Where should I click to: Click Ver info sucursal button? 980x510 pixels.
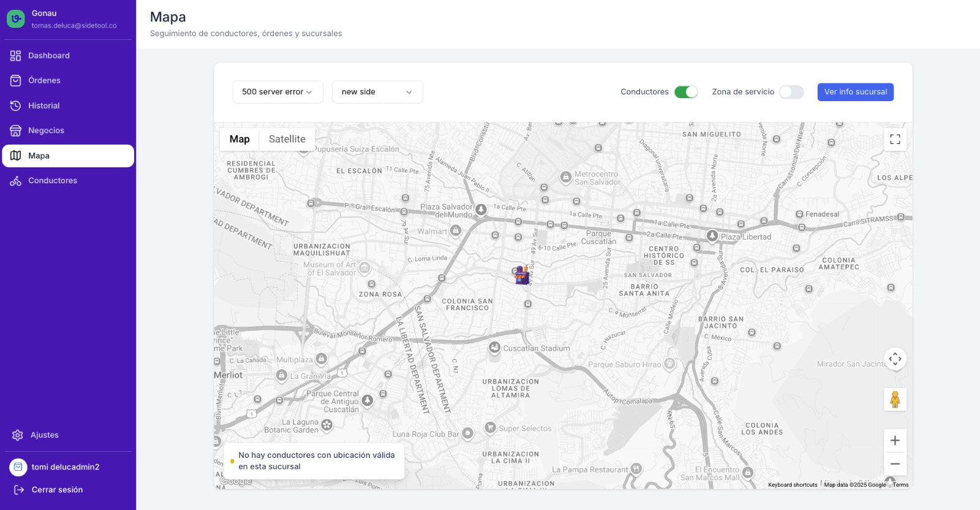(855, 92)
